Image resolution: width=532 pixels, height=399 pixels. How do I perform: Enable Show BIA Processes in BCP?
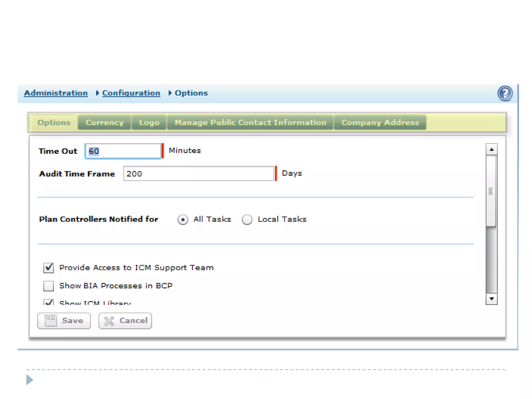click(49, 286)
